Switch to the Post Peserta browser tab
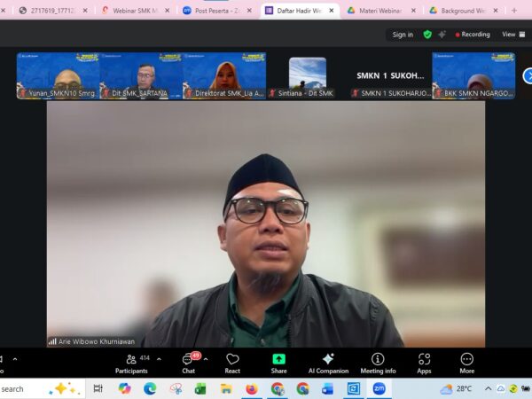Image resolution: width=532 pixels, height=399 pixels. click(x=217, y=11)
